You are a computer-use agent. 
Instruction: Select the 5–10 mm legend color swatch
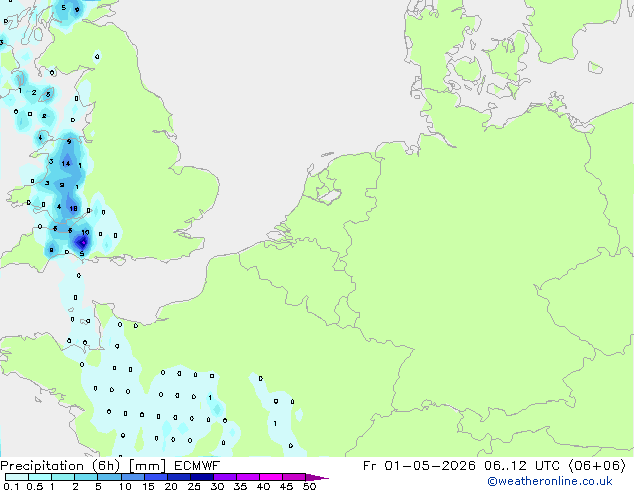(109, 477)
